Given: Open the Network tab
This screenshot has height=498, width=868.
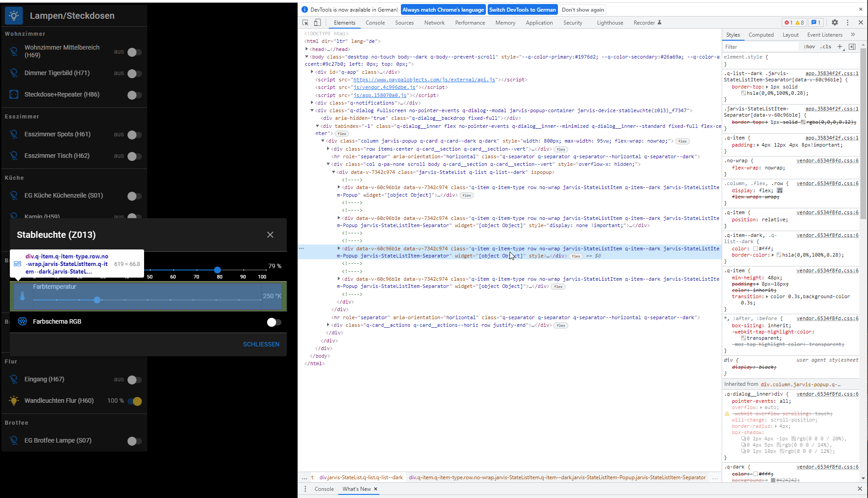Looking at the screenshot, I should click(434, 22).
